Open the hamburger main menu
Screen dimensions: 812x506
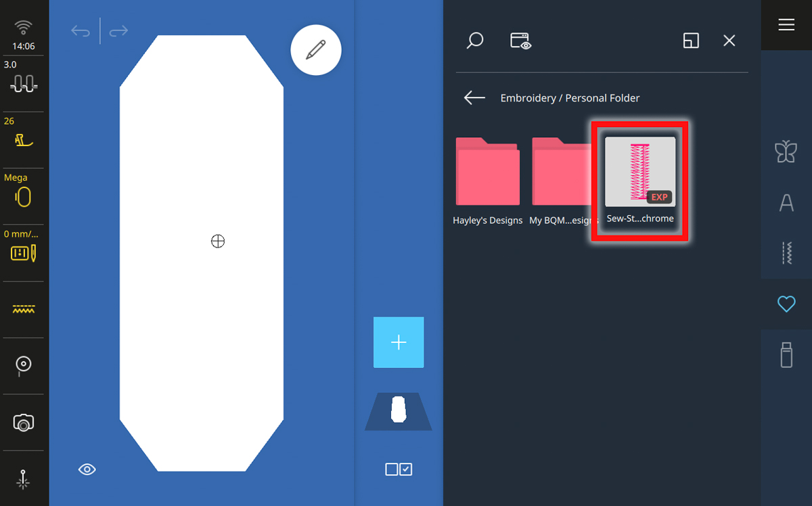(x=786, y=25)
